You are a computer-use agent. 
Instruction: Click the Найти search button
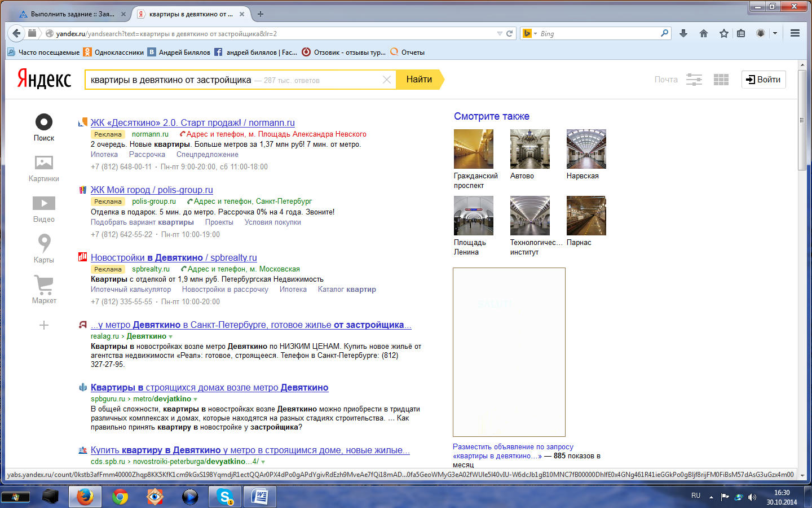point(420,80)
